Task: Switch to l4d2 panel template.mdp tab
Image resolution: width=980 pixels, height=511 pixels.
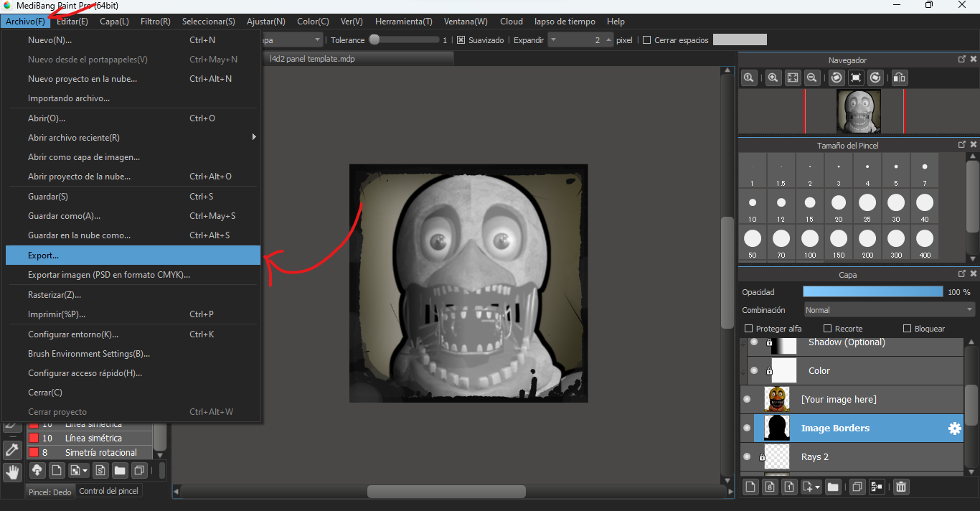Action: click(359, 59)
